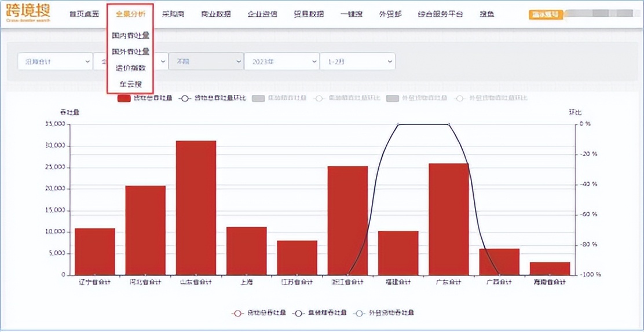Click the 山东省合计 bar

[x=196, y=208]
